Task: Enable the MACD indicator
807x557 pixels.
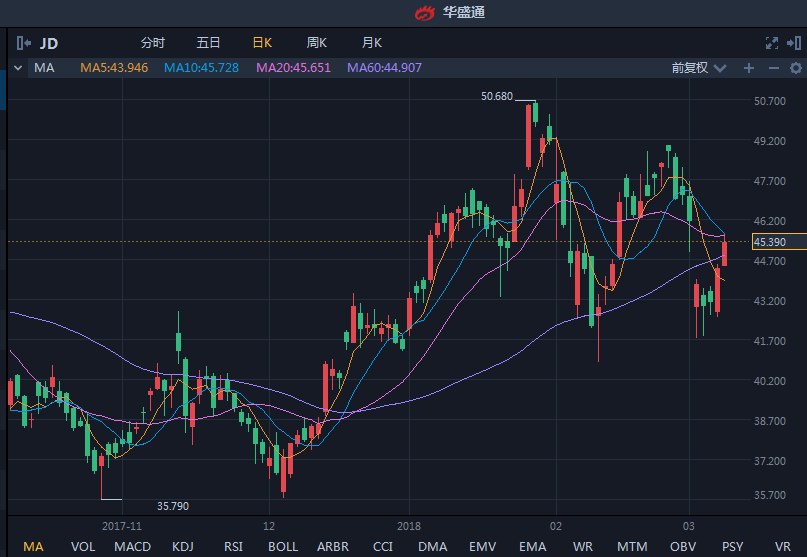Action: (x=132, y=546)
